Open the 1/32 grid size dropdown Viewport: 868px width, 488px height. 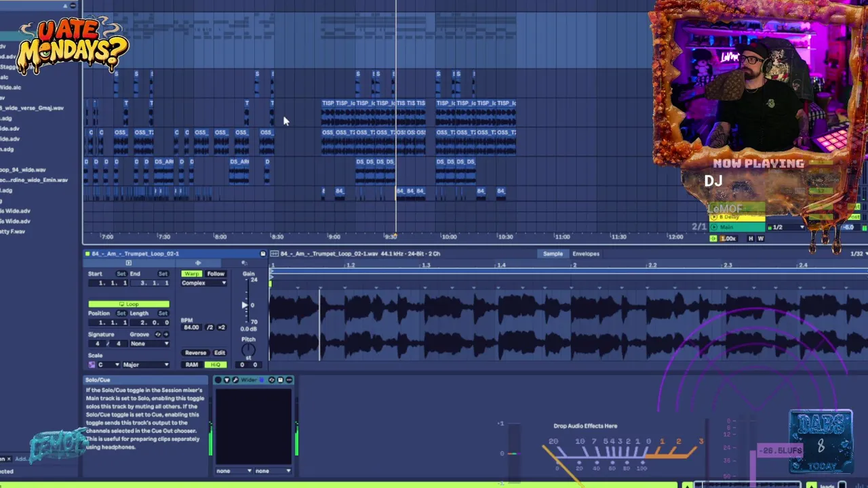point(859,253)
